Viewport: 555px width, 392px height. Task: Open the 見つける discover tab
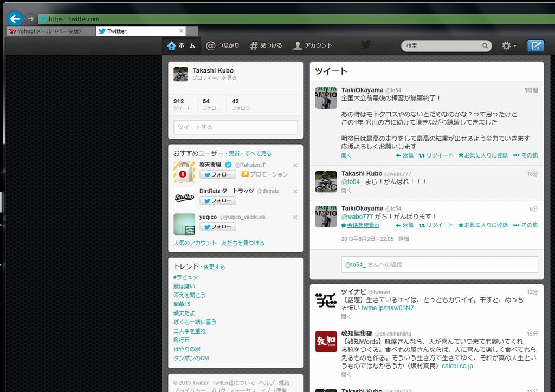point(266,45)
